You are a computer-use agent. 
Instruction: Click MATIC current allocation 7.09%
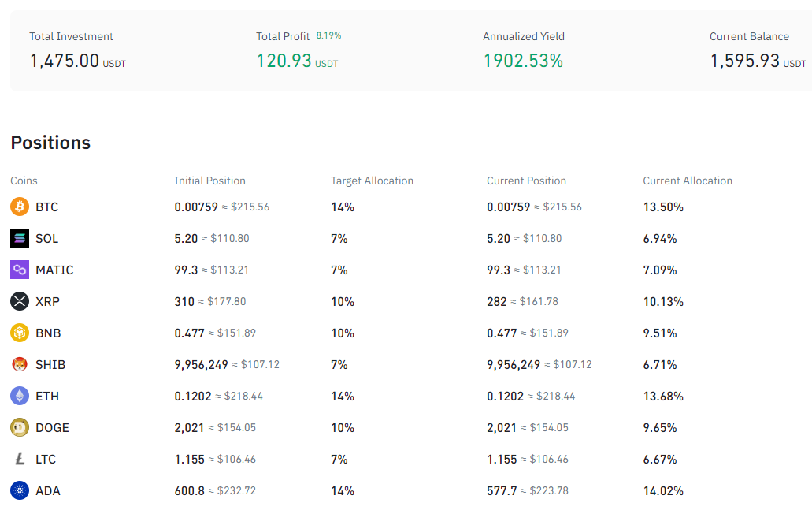[x=660, y=270]
